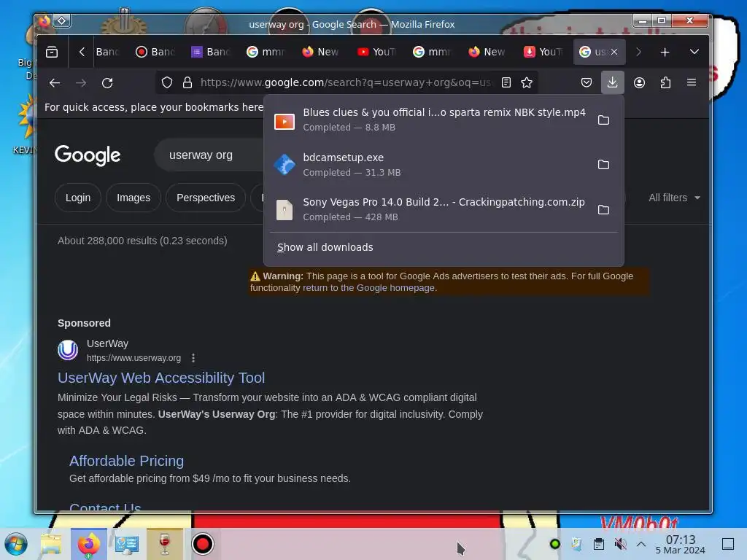
Task: Click the UserWay logo favicon in ad
Action: [x=68, y=351]
